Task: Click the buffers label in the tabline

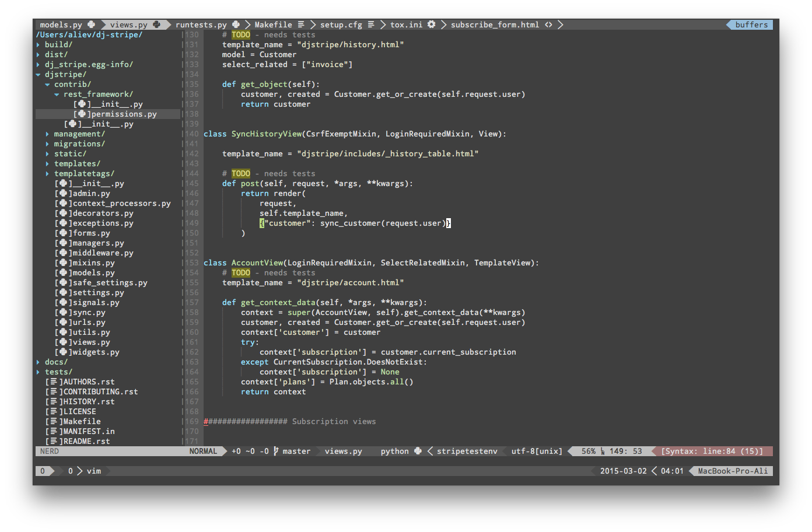Action: click(752, 24)
